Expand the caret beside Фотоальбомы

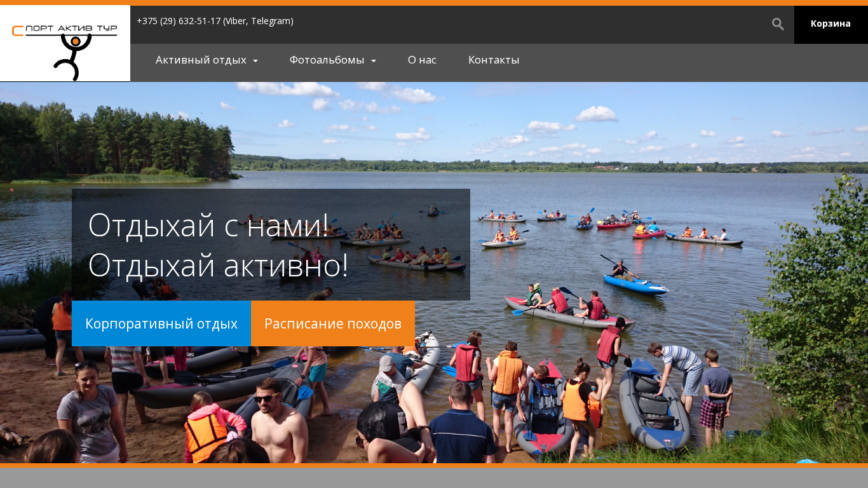(x=374, y=61)
